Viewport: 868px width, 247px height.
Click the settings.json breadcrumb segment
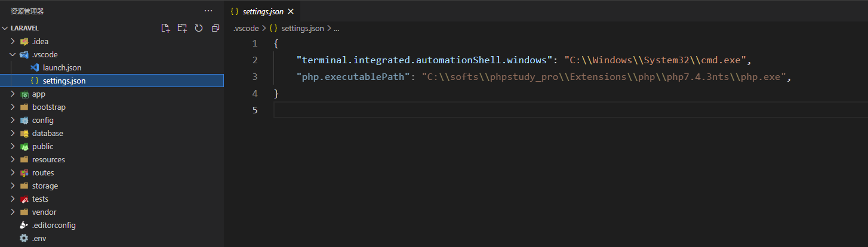point(303,28)
